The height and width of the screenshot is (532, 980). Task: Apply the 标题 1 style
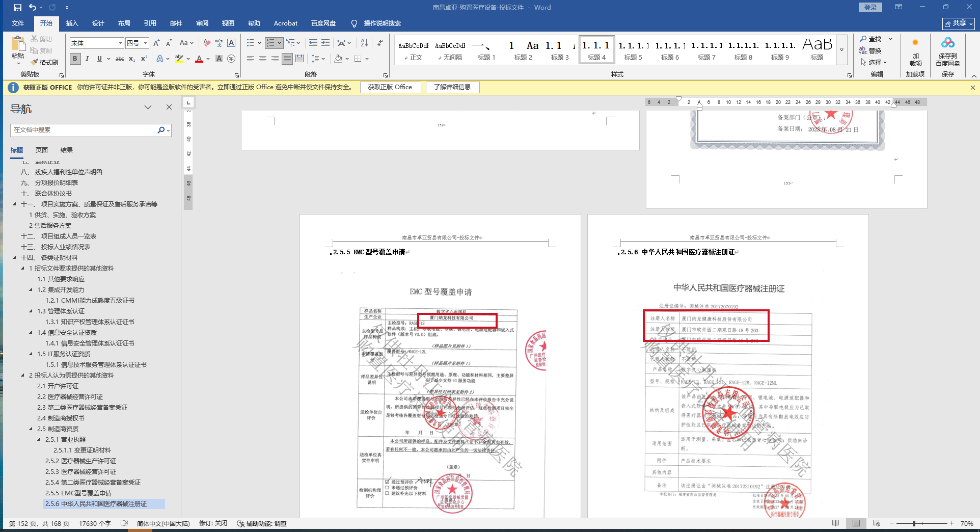point(486,50)
